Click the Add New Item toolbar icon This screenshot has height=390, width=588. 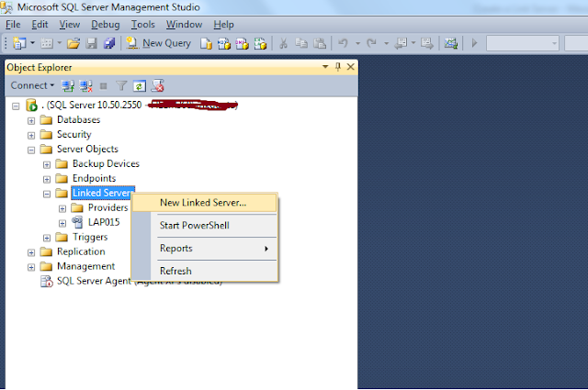pos(47,43)
